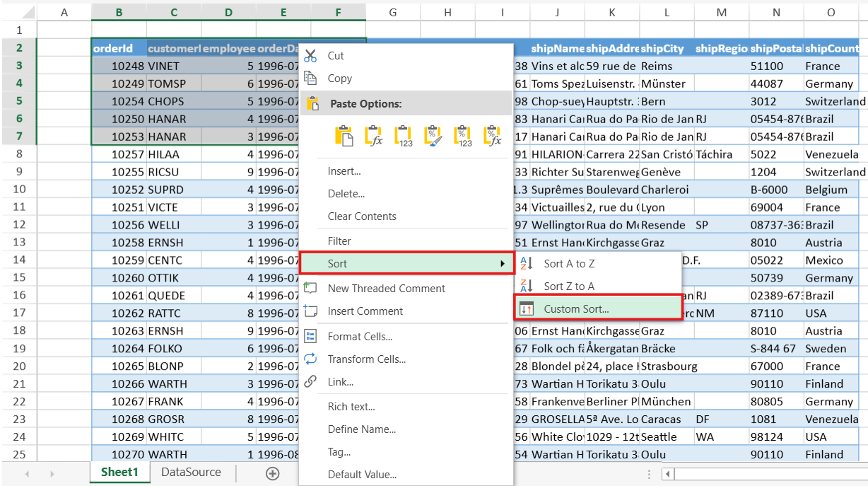Add a new sheet with plus icon
The width and height of the screenshot is (868, 486).
[272, 473]
